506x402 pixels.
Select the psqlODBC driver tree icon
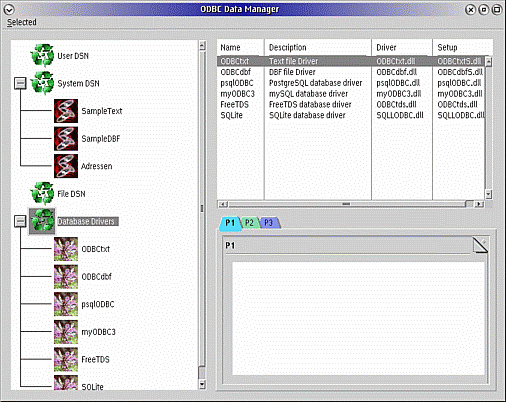tap(66, 304)
